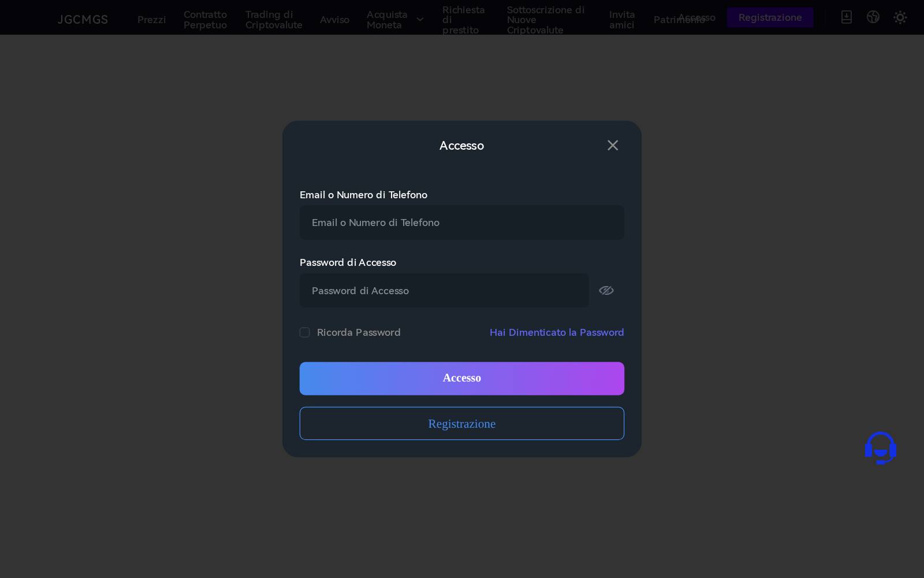This screenshot has height=578, width=924.
Task: Go to the Prezzi menu item
Action: coord(151,20)
